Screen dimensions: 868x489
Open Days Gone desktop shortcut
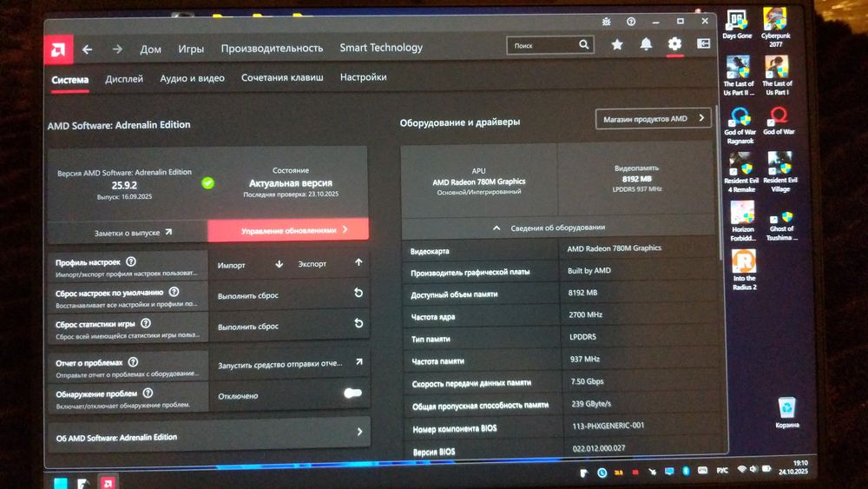(x=737, y=25)
